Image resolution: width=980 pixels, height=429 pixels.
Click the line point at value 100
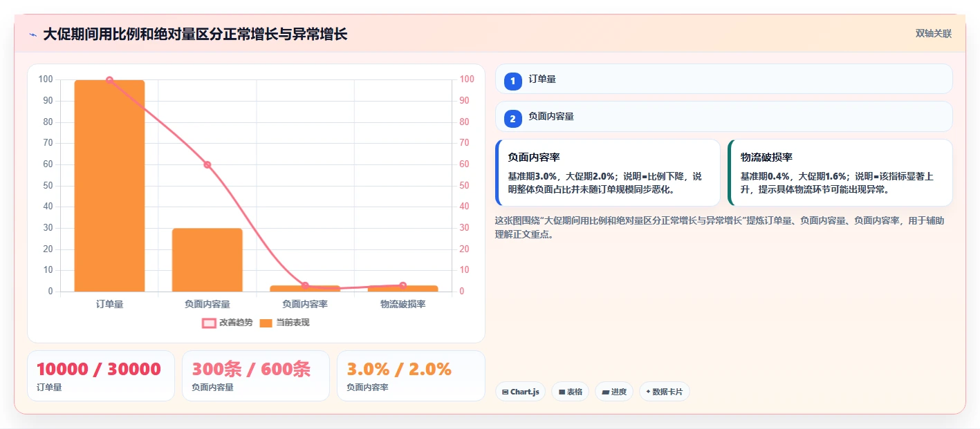(x=109, y=80)
